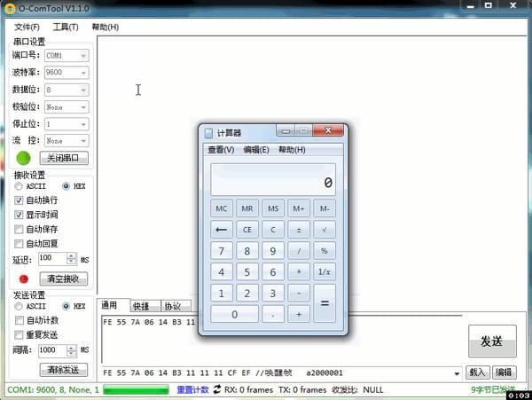
Task: Expand the send history dropdown arrow
Action: point(457,373)
